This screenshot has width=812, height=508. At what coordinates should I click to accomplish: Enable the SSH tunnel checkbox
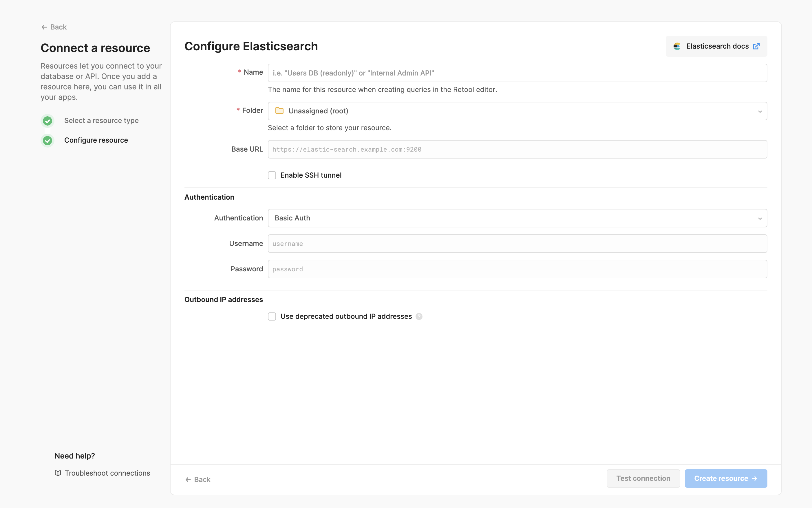click(272, 175)
